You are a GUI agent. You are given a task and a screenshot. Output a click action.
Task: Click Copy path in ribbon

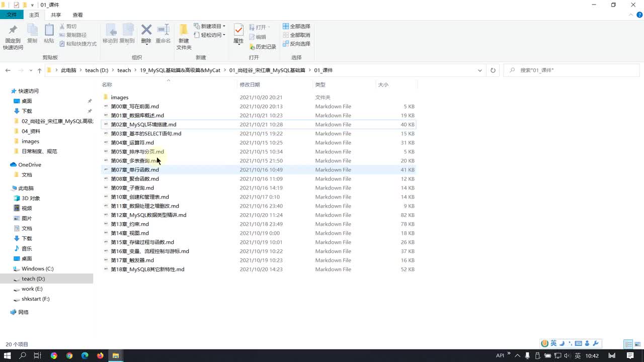tap(73, 35)
